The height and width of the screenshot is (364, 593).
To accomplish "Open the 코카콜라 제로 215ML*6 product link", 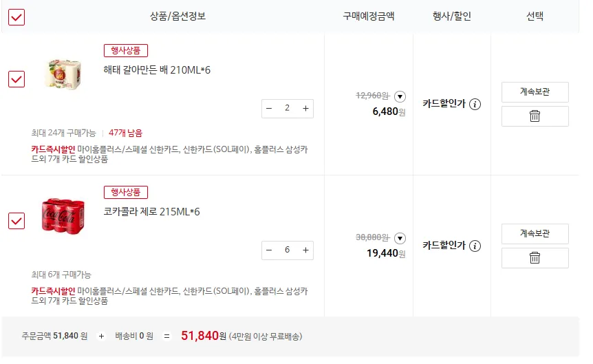I will pos(151,211).
